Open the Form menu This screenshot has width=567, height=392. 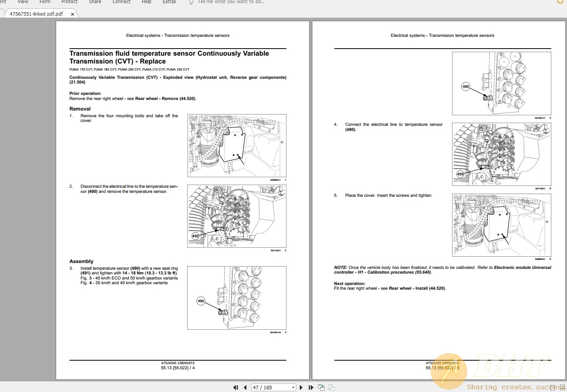pyautogui.click(x=45, y=2)
